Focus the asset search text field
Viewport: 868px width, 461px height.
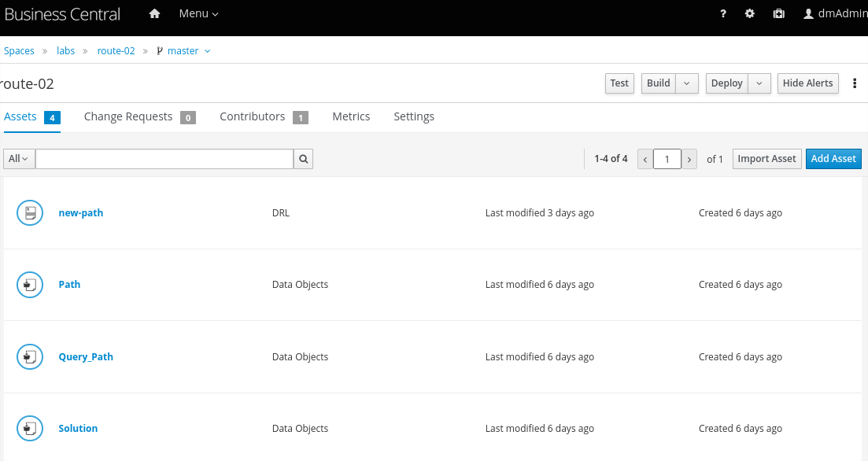coord(164,159)
